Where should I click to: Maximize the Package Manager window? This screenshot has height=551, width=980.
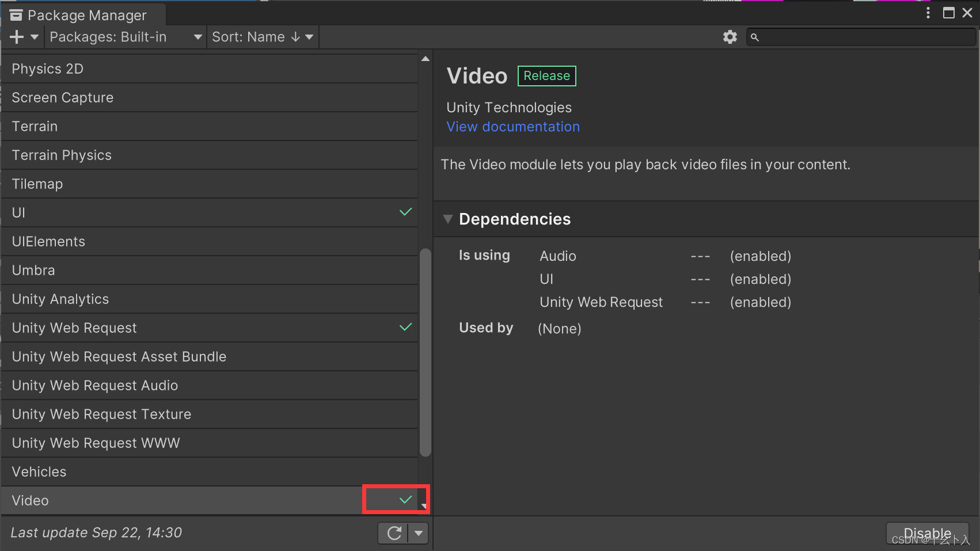(x=949, y=13)
